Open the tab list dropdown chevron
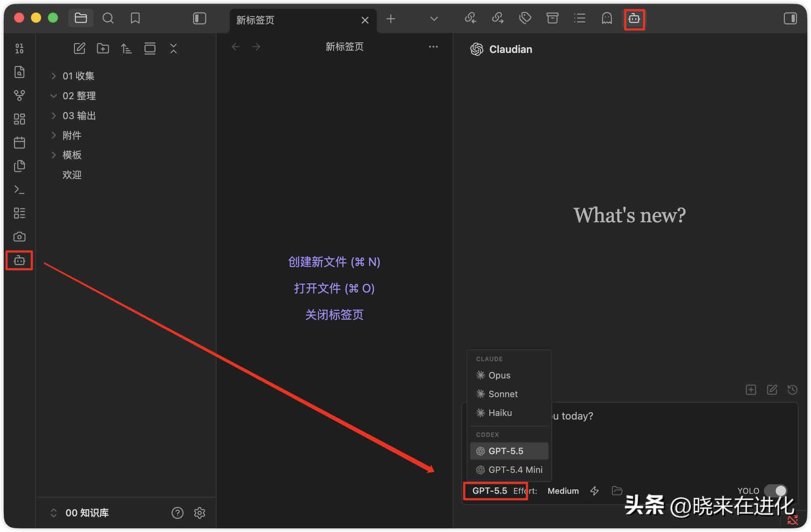Image resolution: width=811 pixels, height=532 pixels. tap(434, 19)
